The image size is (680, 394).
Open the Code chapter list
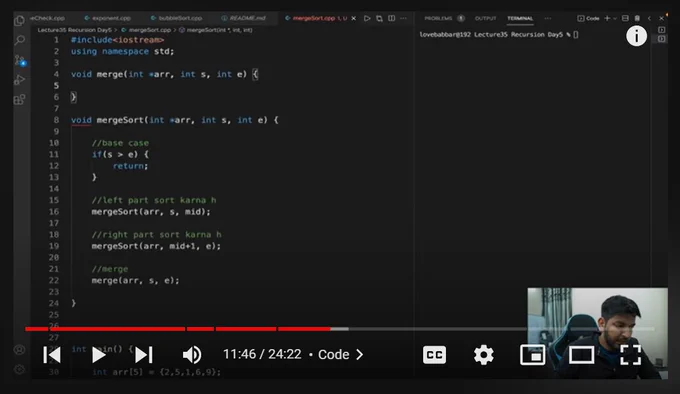[341, 355]
